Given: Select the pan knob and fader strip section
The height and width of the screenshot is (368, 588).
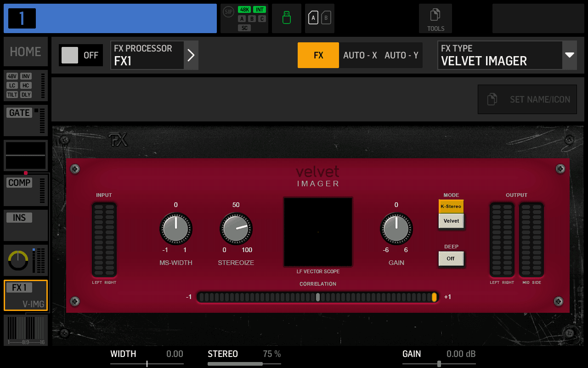Looking at the screenshot, I should (x=25, y=260).
